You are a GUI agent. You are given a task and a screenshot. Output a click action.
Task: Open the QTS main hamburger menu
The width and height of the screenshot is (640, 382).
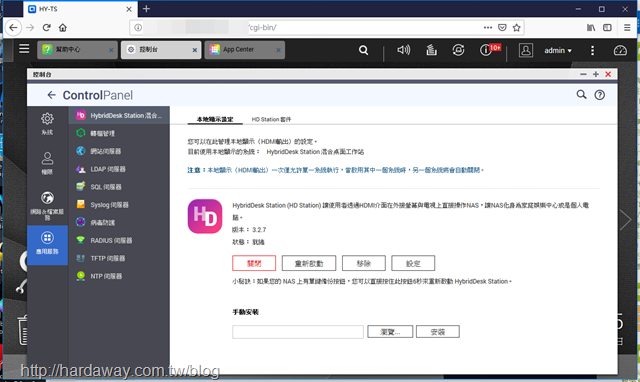pyautogui.click(x=24, y=49)
